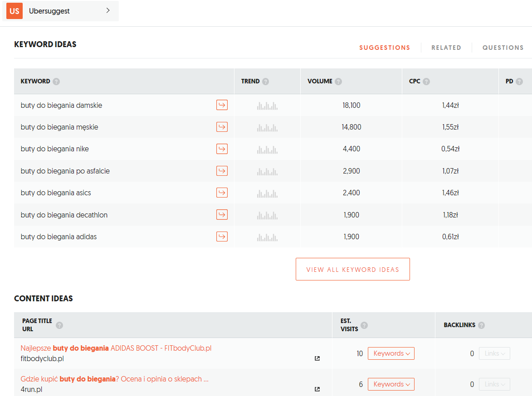Switch to the Related tab
This screenshot has width=532, height=396.
[x=446, y=48]
